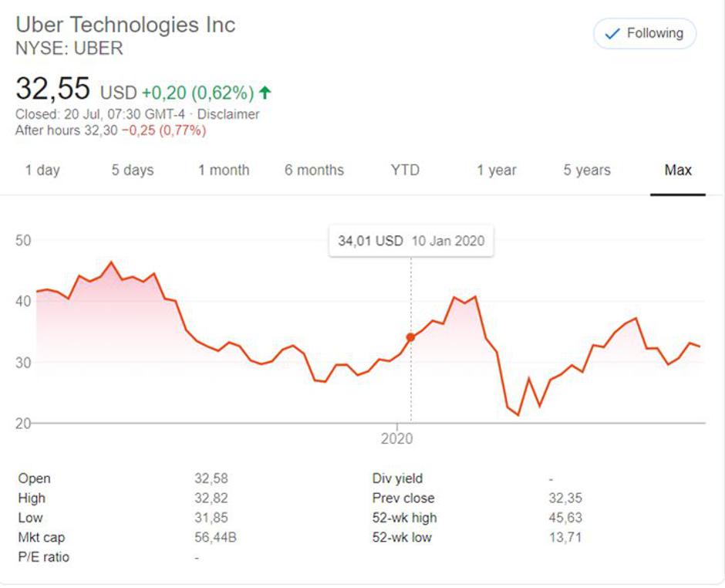This screenshot has height=588, width=725.
Task: Click the green up arrow next to price change
Action: click(265, 93)
